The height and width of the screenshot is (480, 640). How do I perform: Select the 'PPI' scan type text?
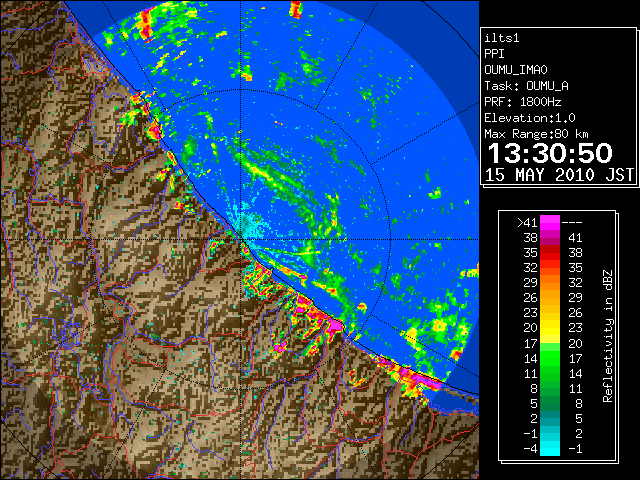(x=494, y=54)
